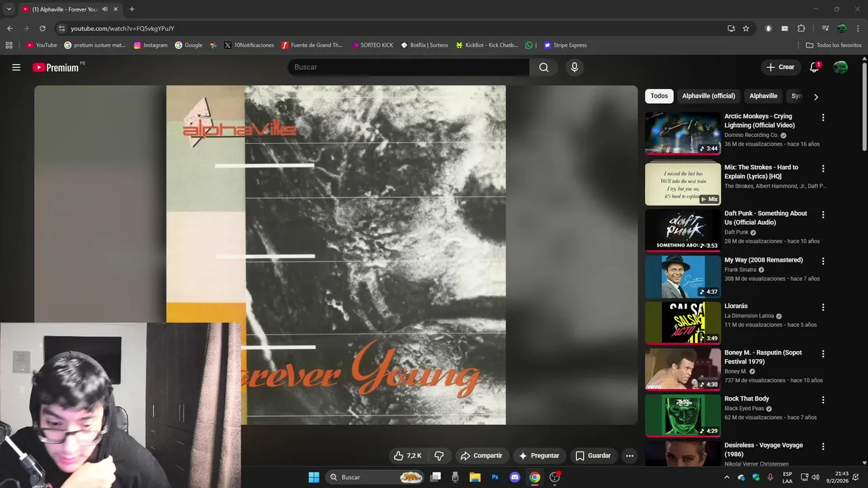868x488 pixels.
Task: Like the video with thumbs up
Action: click(x=408, y=455)
